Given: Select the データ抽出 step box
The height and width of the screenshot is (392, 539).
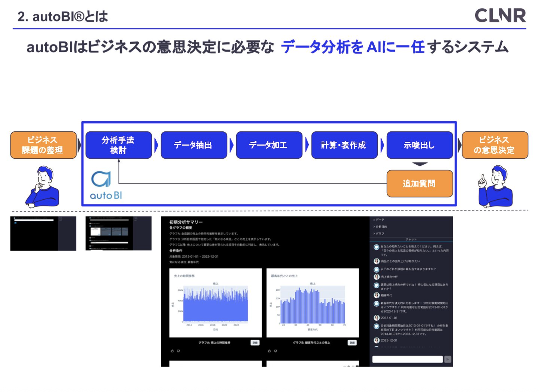Looking at the screenshot, I should [194, 145].
